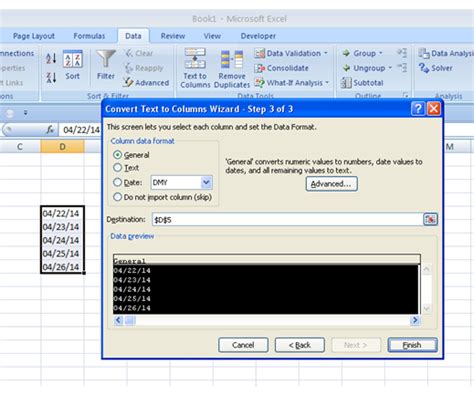
Task: Switch to the Formulas tab
Action: [x=89, y=36]
